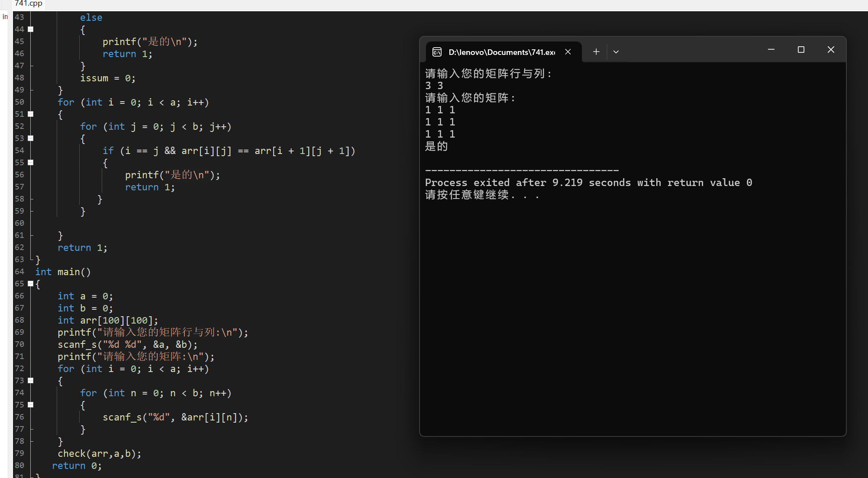Close the console window
868x478 pixels.
(x=831, y=50)
